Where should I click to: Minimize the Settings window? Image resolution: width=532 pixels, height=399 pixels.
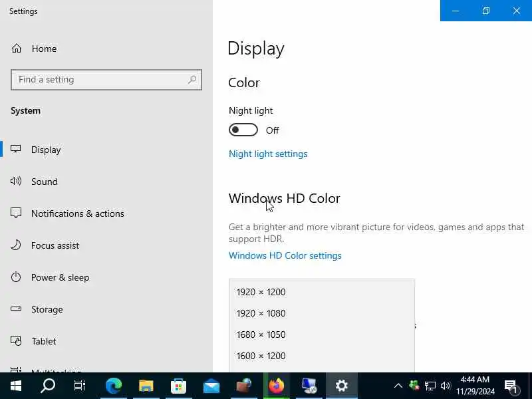[x=456, y=11]
